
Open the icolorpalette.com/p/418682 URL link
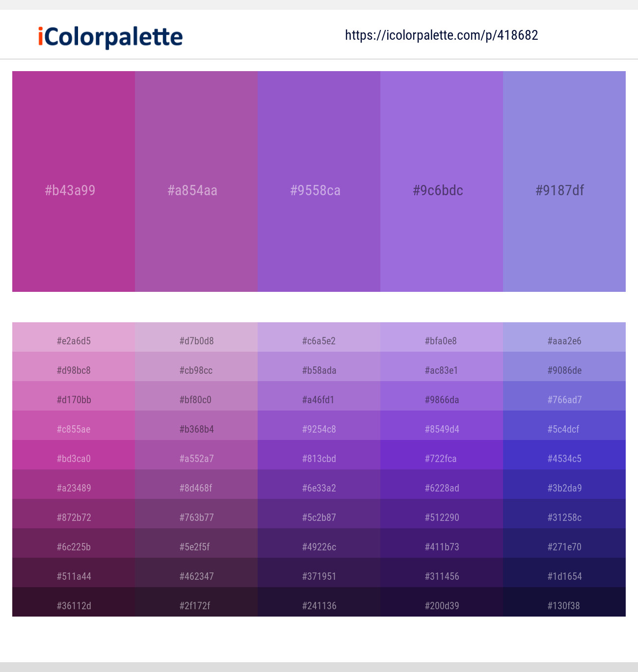[441, 35]
